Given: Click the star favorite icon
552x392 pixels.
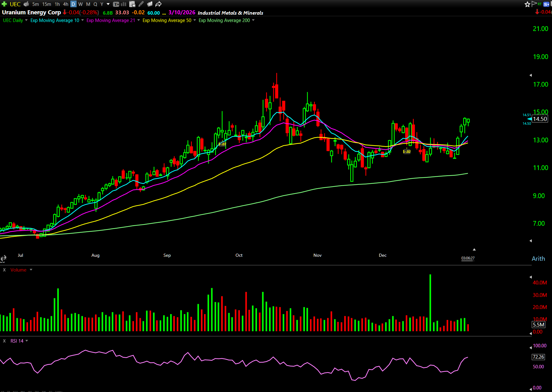Looking at the screenshot, I should click(527, 4).
